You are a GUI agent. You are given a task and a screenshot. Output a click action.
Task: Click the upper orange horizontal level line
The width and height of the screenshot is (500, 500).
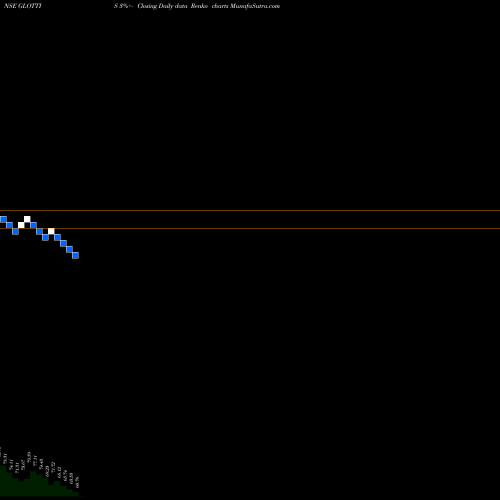(250, 210)
